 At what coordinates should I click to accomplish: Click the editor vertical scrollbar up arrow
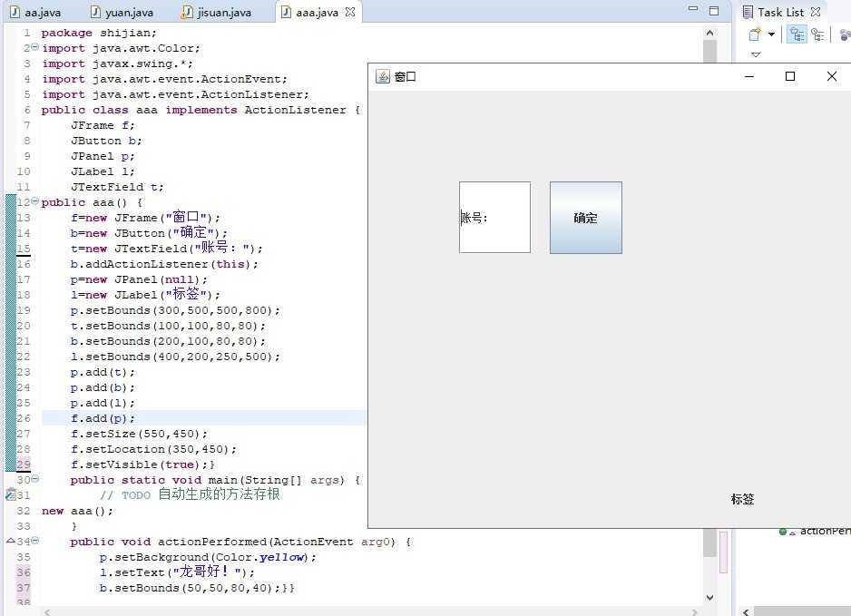[709, 33]
